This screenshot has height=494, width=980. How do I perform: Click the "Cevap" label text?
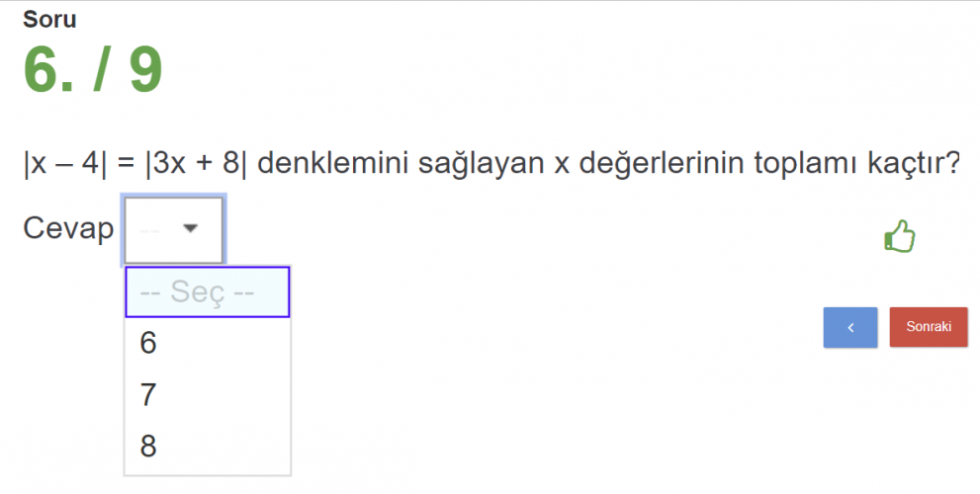(68, 230)
